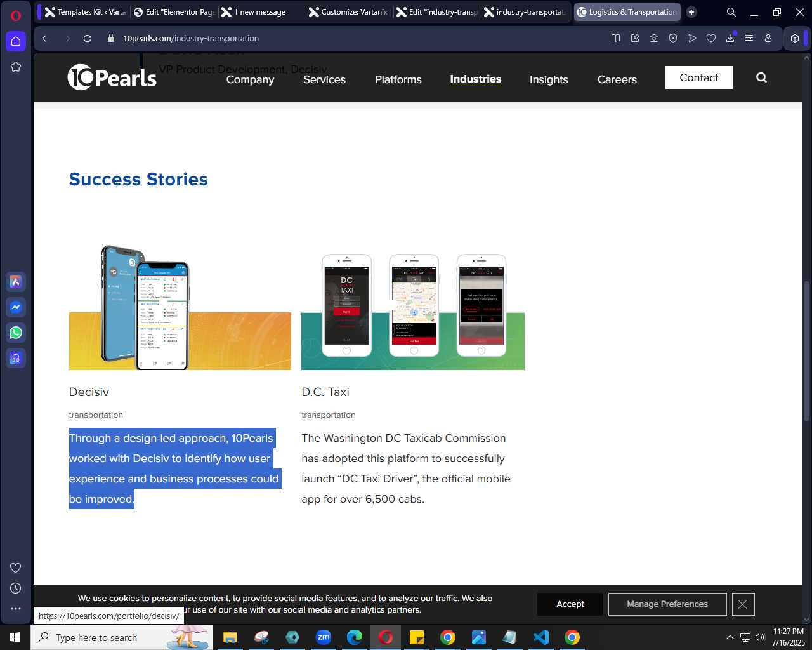Image resolution: width=812 pixels, height=650 pixels.
Task: Switch to the Edit "Elementor Page" tab
Action: (x=174, y=12)
